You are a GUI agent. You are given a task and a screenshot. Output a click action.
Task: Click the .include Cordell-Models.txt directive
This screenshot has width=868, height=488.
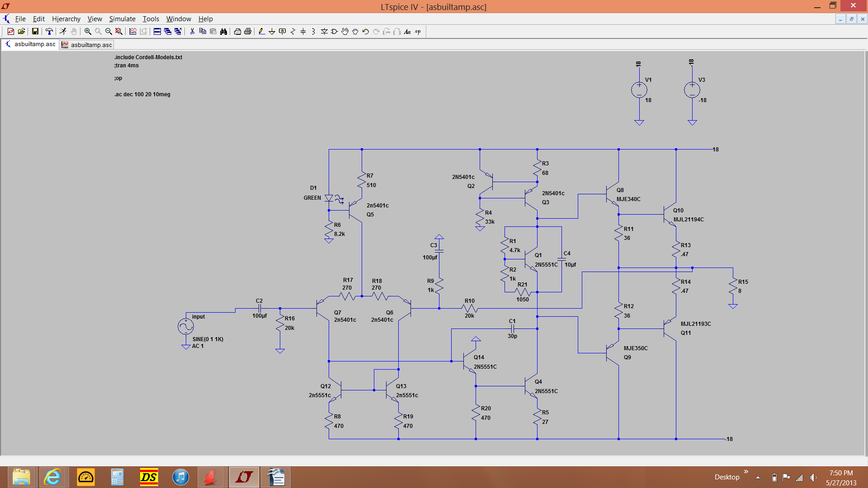[148, 57]
